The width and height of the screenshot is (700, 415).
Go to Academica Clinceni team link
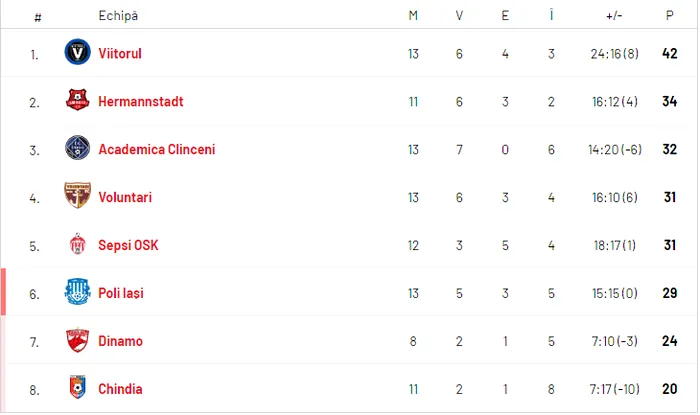pos(156,149)
